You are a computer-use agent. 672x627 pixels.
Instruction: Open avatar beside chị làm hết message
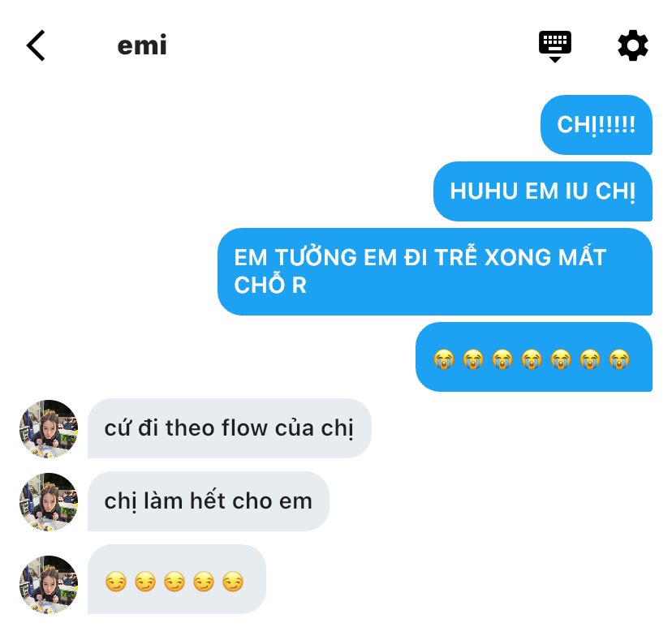49,502
